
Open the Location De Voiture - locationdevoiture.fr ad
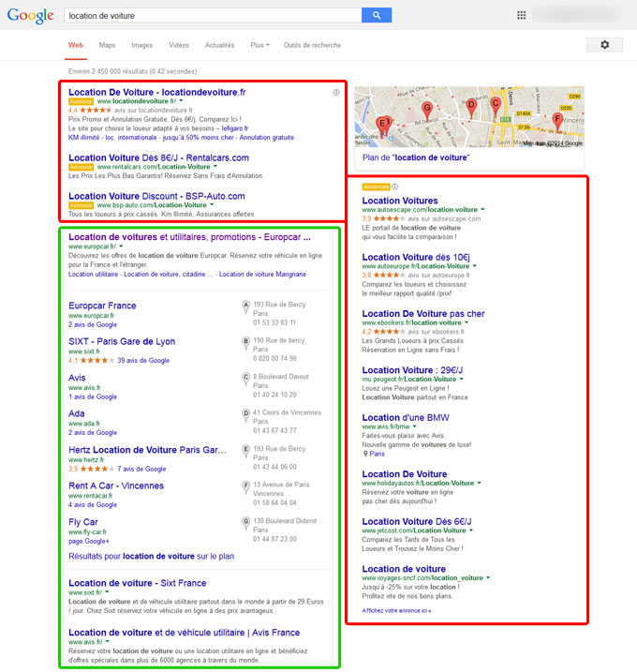click(x=157, y=92)
